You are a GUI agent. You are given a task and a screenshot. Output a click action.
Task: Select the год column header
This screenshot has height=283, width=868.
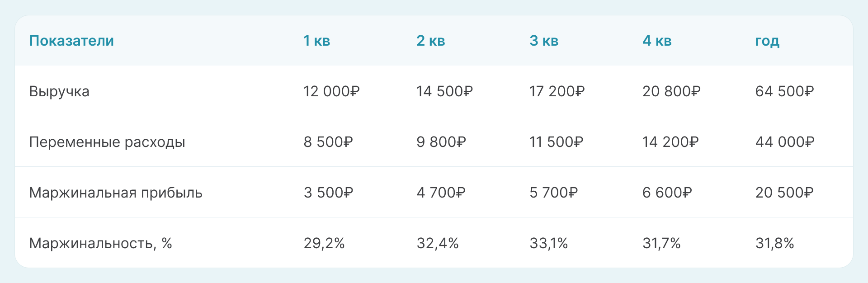point(767,41)
